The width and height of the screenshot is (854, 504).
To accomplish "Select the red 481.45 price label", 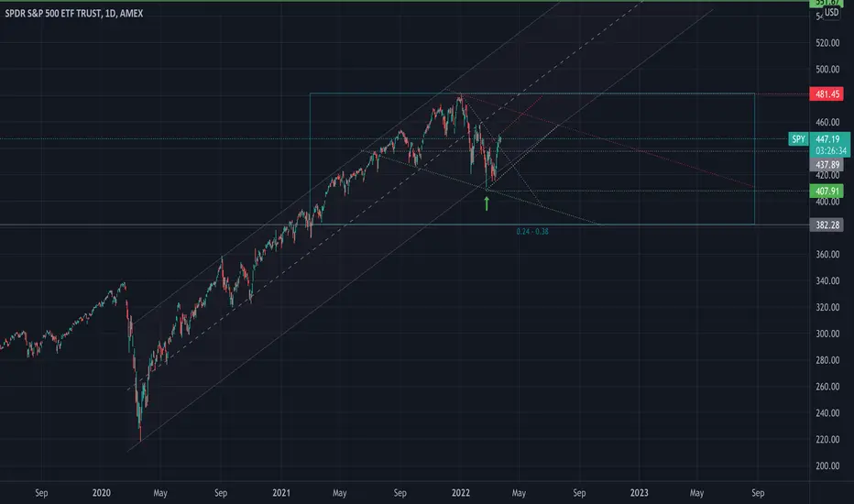I will point(827,94).
